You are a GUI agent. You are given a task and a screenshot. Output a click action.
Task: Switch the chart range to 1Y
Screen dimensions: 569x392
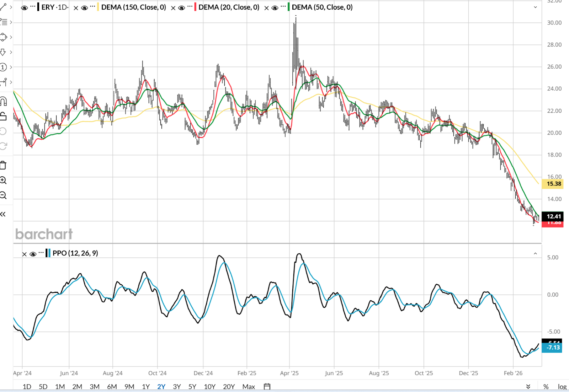click(x=146, y=387)
